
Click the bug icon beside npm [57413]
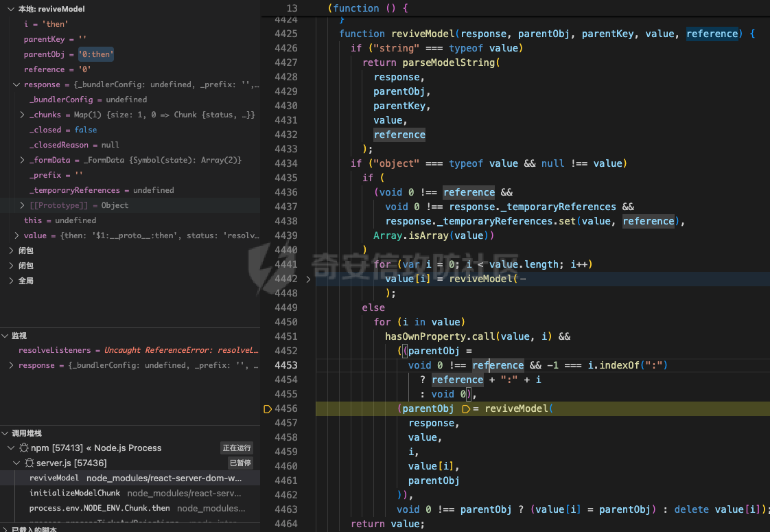[x=24, y=448]
